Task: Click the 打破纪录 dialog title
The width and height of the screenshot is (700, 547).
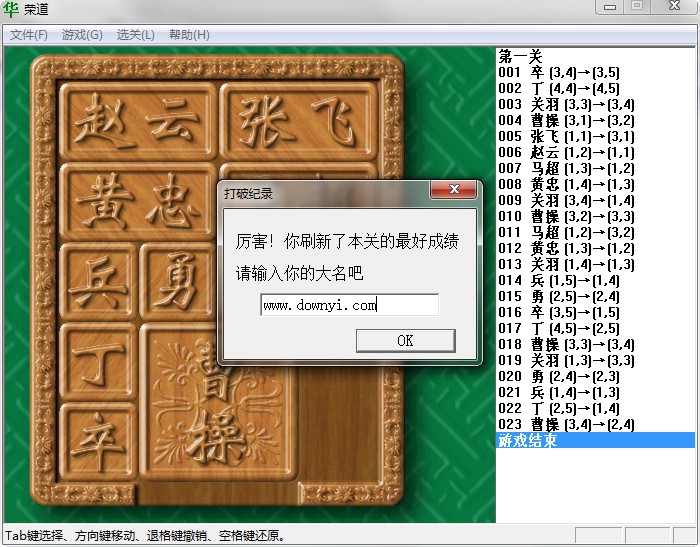Action: 248,193
